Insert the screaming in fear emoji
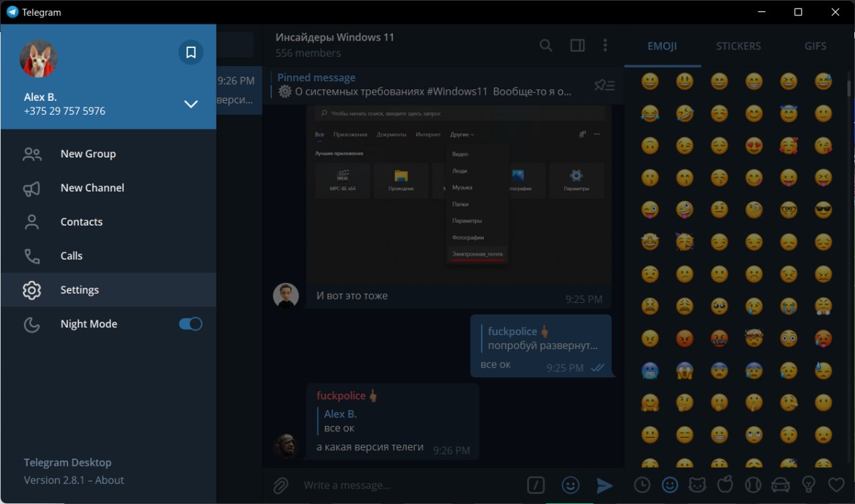This screenshot has width=855, height=504. click(685, 370)
